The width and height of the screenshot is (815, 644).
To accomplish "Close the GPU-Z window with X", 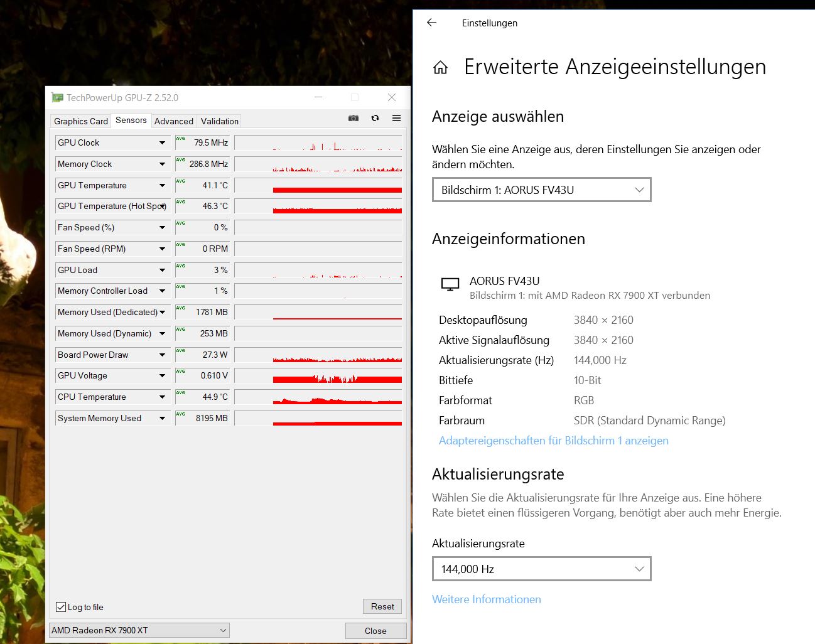I will click(392, 97).
